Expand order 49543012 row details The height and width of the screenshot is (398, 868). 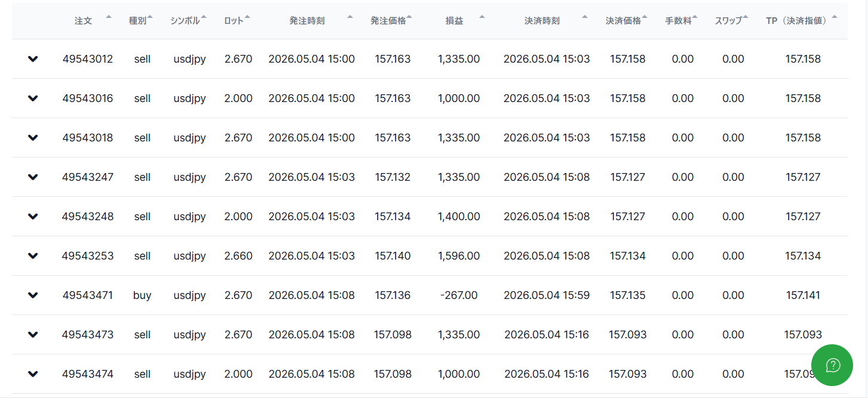[x=33, y=59]
